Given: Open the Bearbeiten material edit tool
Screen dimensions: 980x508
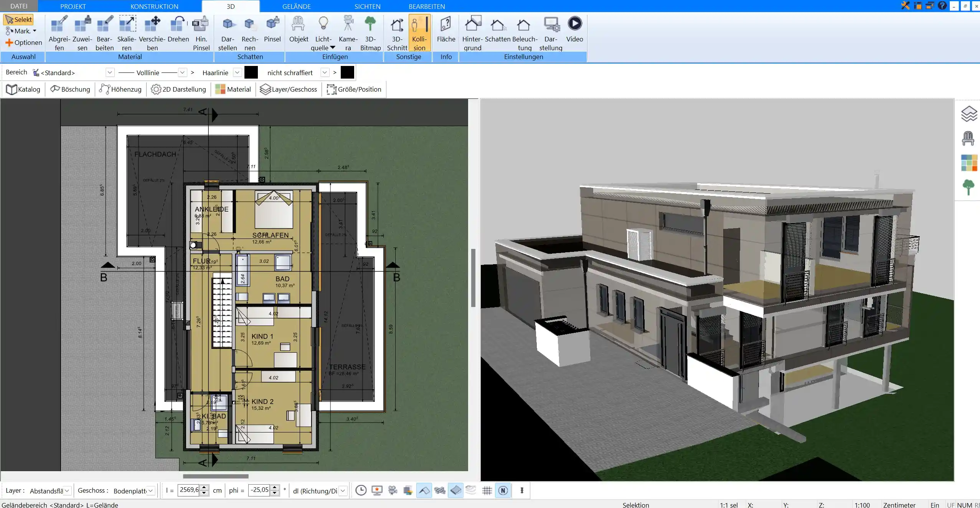Looking at the screenshot, I should 104,33.
